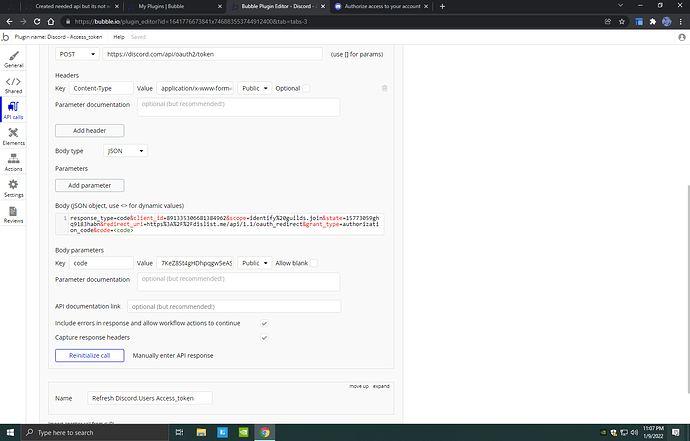Bookmark this page with star icon
The height and width of the screenshot is (441, 690).
pos(622,21)
